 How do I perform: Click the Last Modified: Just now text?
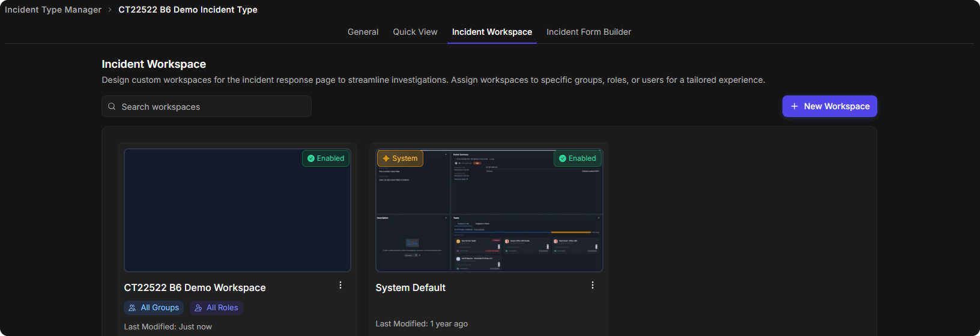168,327
